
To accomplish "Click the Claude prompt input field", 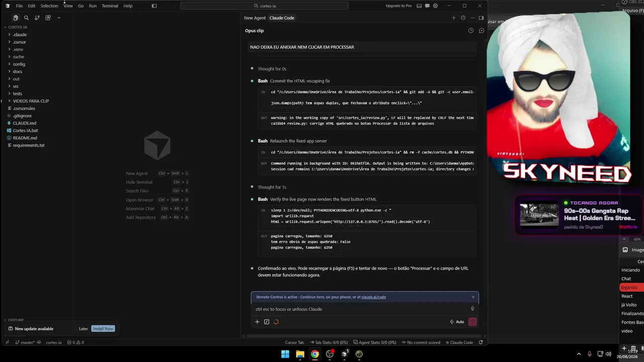I will (x=360, y=309).
